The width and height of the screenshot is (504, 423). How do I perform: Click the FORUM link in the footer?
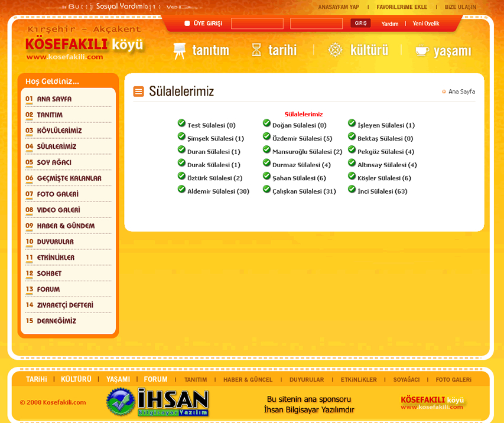pyautogui.click(x=155, y=379)
